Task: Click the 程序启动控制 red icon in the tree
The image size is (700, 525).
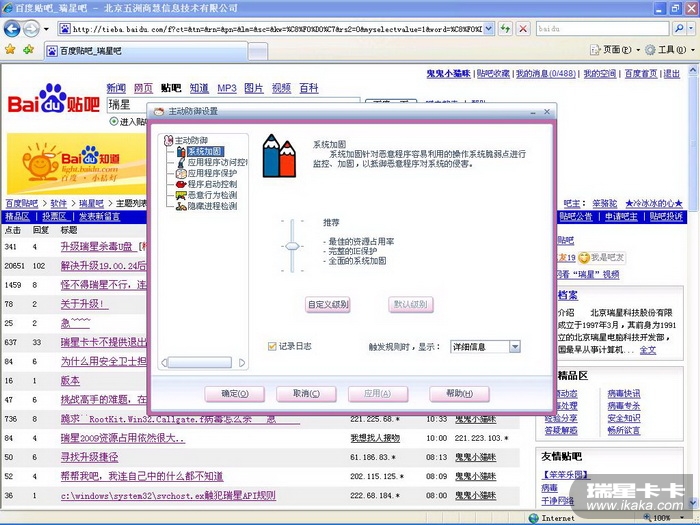Action: [180, 184]
